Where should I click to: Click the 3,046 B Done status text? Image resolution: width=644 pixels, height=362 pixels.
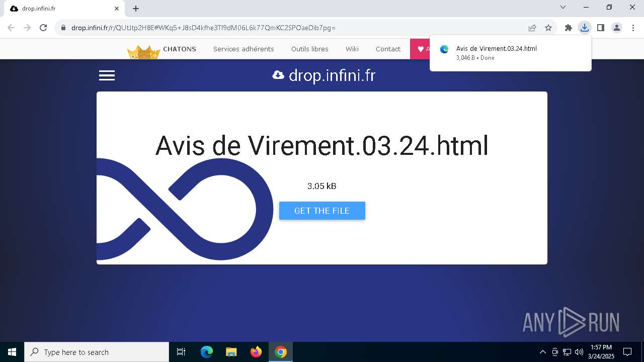click(475, 58)
